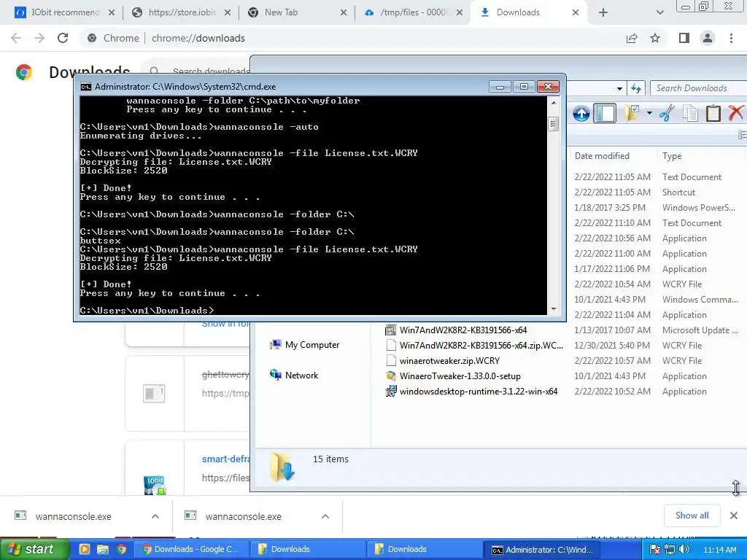Open the dropdown arrow next to folder options
747x560 pixels.
tap(649, 113)
